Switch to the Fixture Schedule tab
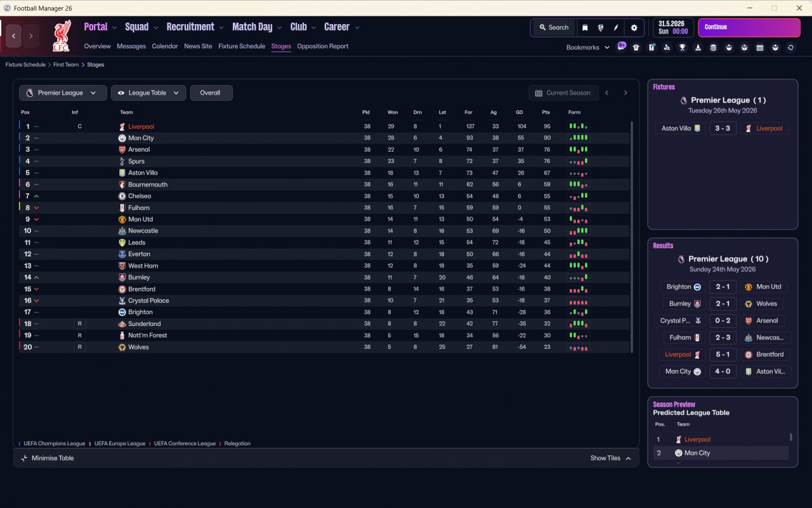This screenshot has width=812, height=508. click(x=242, y=46)
